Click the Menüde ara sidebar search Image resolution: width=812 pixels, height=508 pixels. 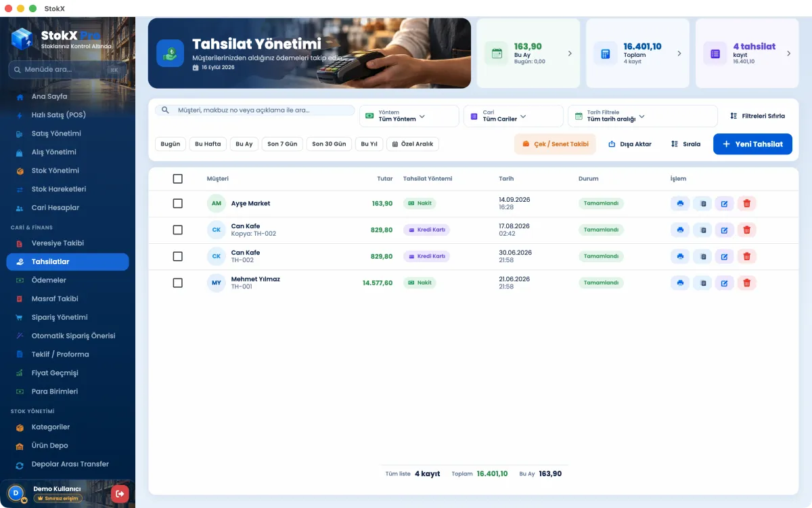[68, 70]
